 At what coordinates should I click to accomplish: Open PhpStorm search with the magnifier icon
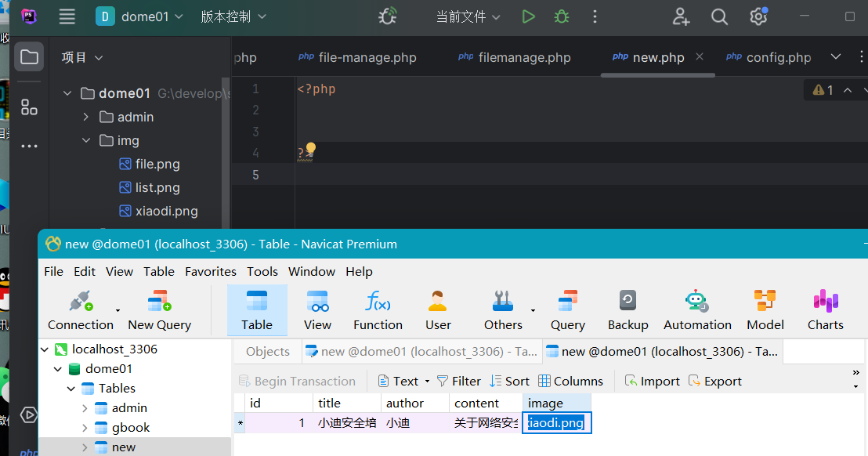click(719, 16)
